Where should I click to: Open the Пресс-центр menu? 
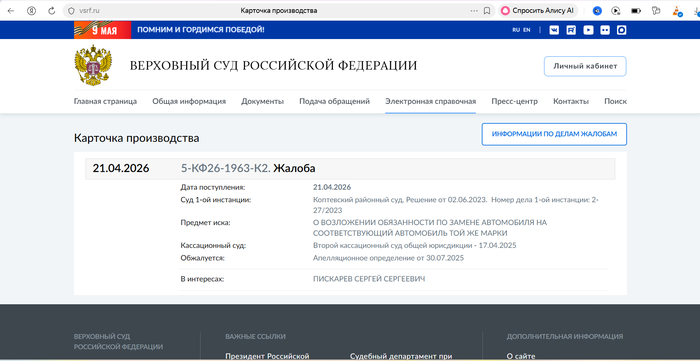[x=514, y=101]
